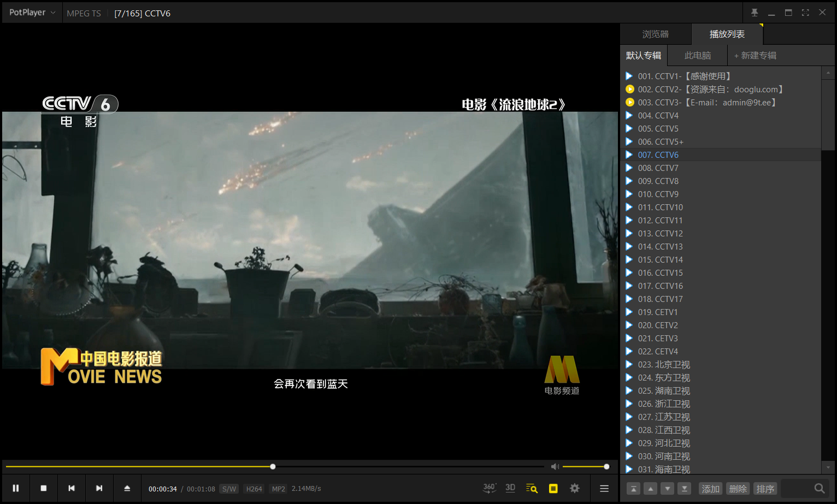Move selected playlist item up
The width and height of the screenshot is (837, 504).
(650, 489)
